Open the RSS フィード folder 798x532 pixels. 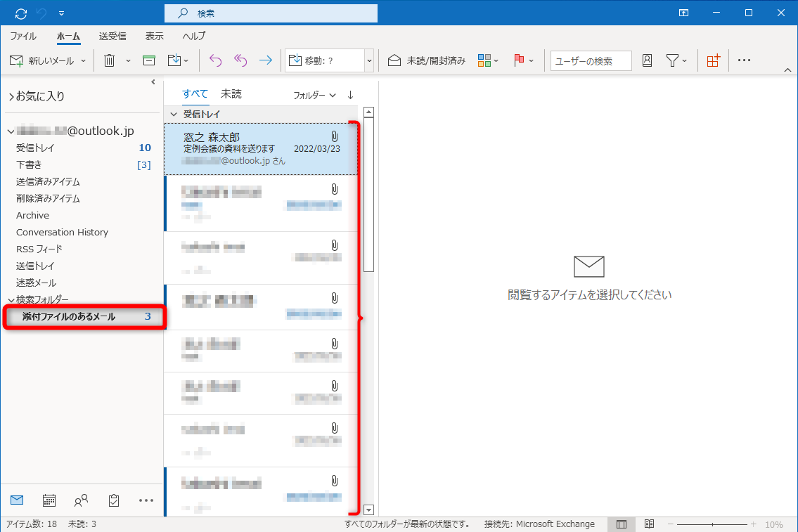pos(39,249)
